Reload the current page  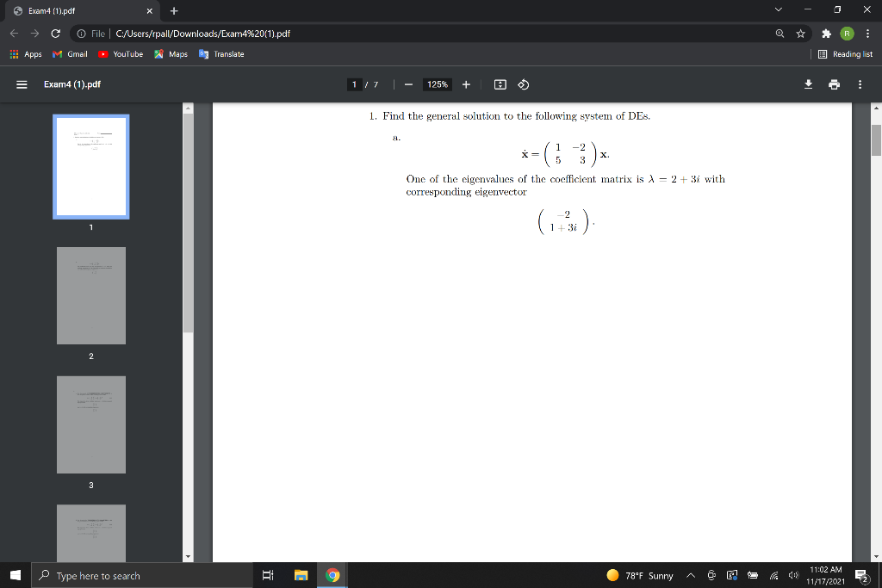54,33
